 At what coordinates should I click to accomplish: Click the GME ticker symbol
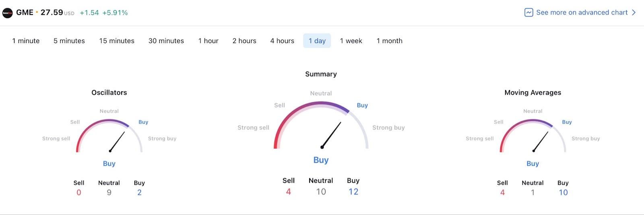click(x=25, y=12)
